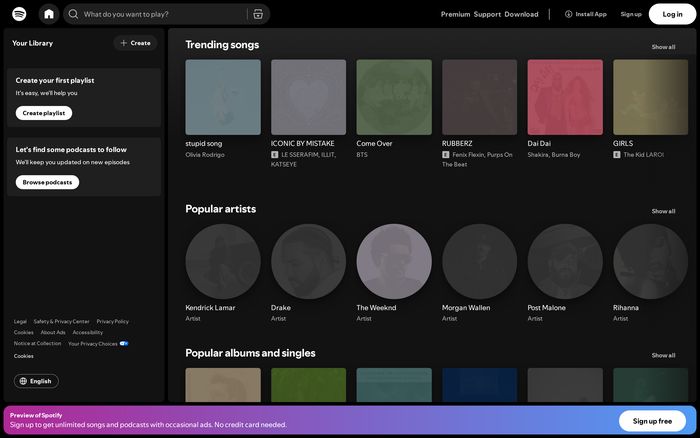Viewport: 700px width, 438px height.
Task: Open the Premium link
Action: [455, 14]
